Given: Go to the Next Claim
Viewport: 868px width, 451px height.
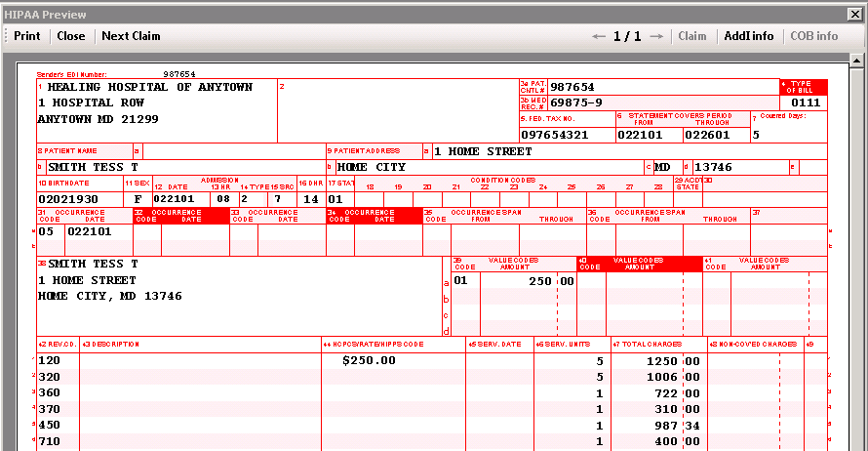Looking at the screenshot, I should coord(131,36).
